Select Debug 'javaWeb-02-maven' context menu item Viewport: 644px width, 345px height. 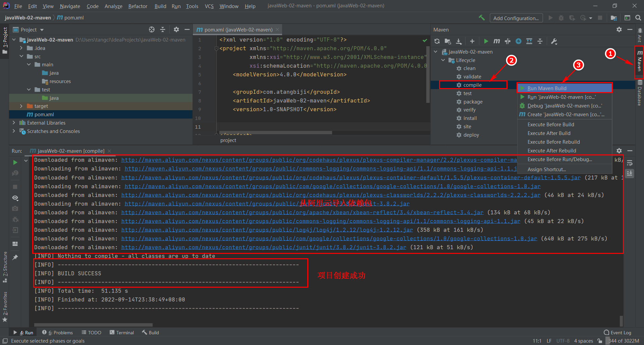pyautogui.click(x=565, y=106)
